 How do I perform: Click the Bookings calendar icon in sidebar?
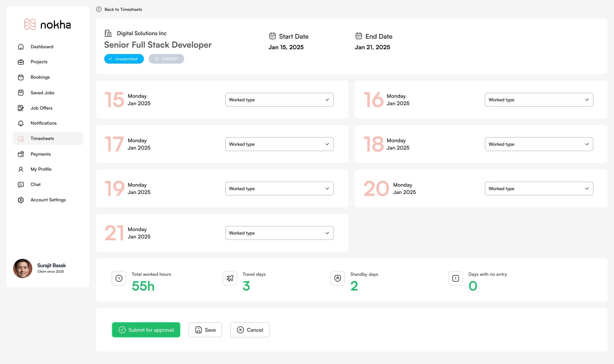(21, 77)
